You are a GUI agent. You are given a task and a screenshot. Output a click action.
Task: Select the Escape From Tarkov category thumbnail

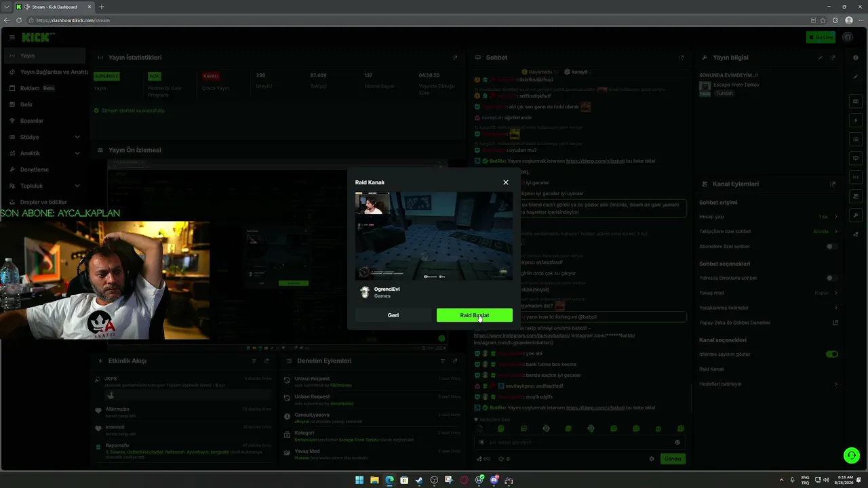coord(705,88)
